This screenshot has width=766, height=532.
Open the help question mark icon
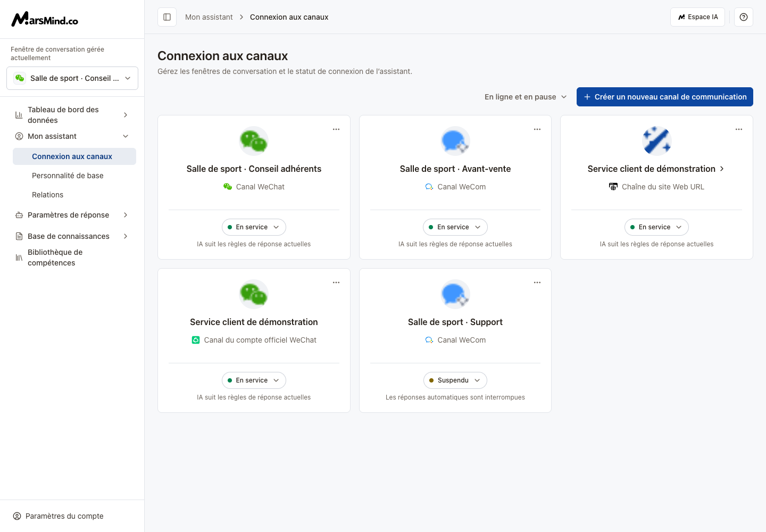pos(744,17)
